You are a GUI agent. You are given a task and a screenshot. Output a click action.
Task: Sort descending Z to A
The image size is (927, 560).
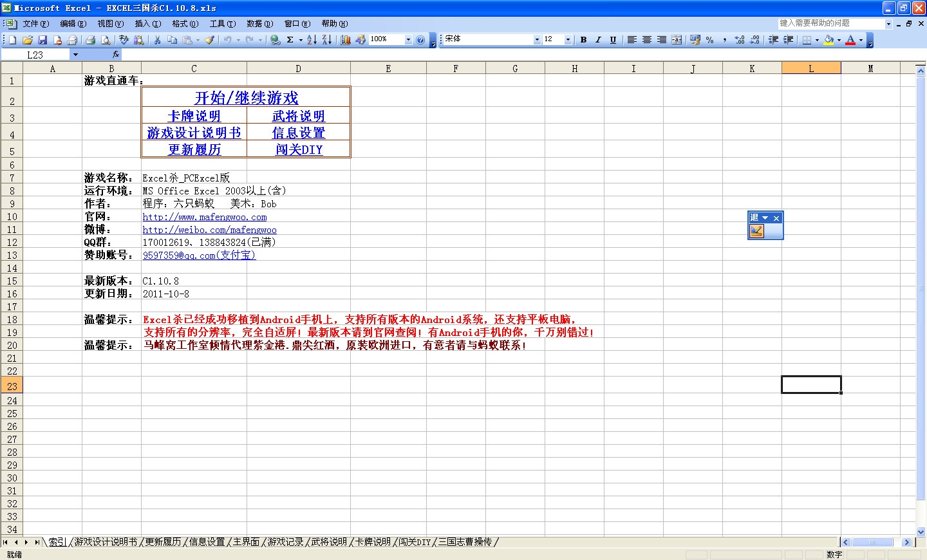(327, 40)
